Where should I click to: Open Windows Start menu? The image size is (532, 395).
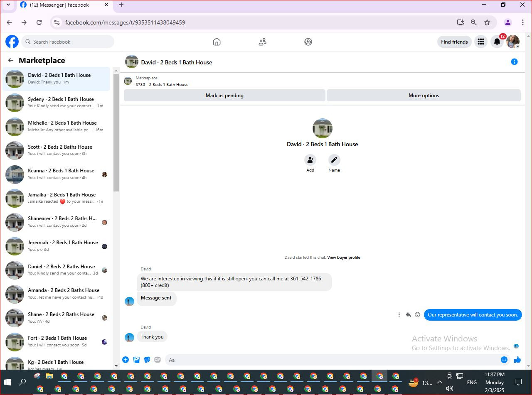[x=7, y=382]
